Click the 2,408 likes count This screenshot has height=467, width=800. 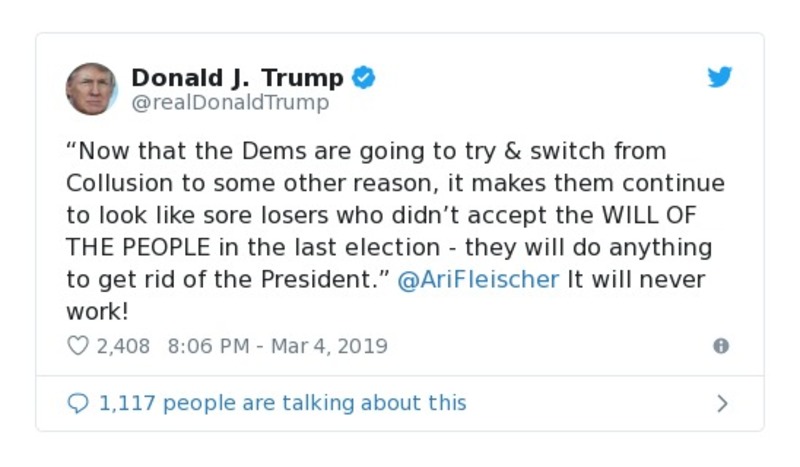click(122, 346)
